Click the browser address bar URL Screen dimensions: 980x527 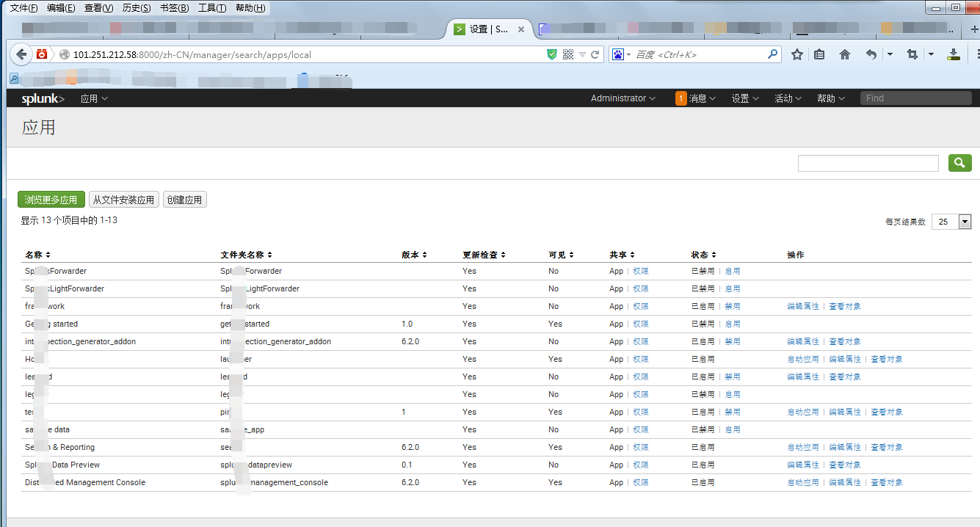(x=192, y=54)
